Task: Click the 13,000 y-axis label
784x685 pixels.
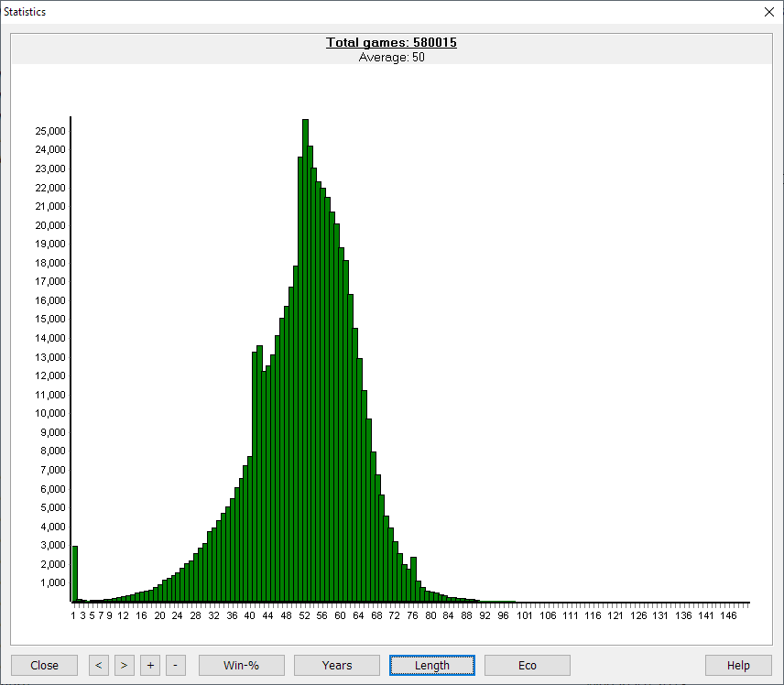Action: click(50, 357)
